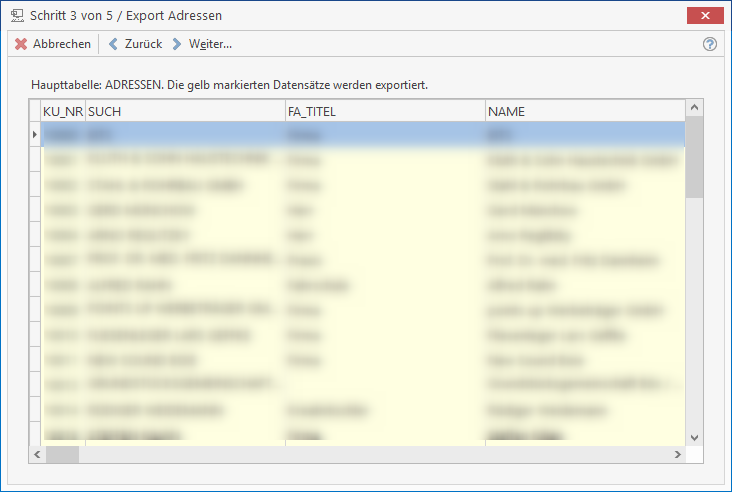
Task: Select the highlighted first data row
Action: tap(360, 133)
